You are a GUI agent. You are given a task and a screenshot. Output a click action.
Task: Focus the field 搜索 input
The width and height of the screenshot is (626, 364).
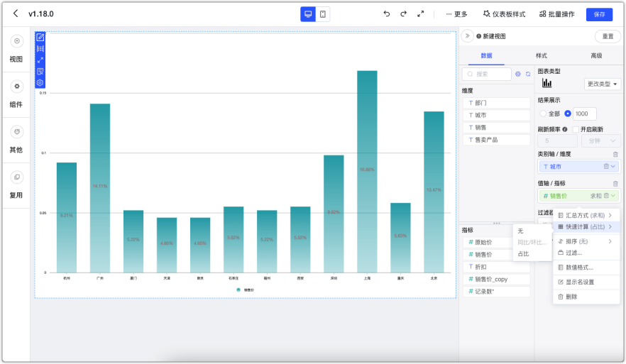[487, 74]
